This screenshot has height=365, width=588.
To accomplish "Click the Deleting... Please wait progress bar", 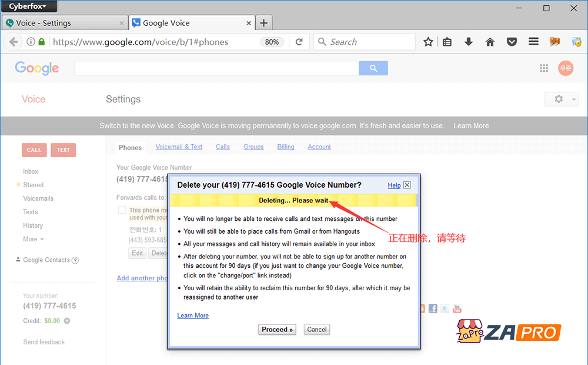I will tap(293, 200).
